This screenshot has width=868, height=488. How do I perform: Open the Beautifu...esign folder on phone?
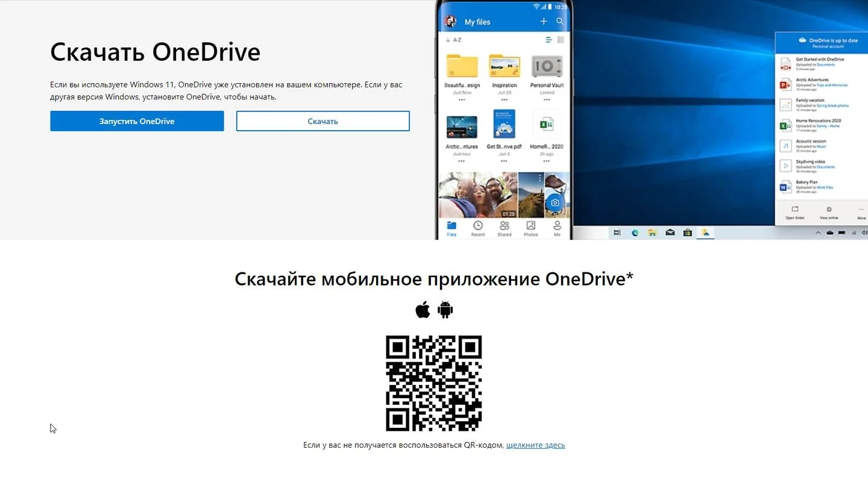click(462, 66)
